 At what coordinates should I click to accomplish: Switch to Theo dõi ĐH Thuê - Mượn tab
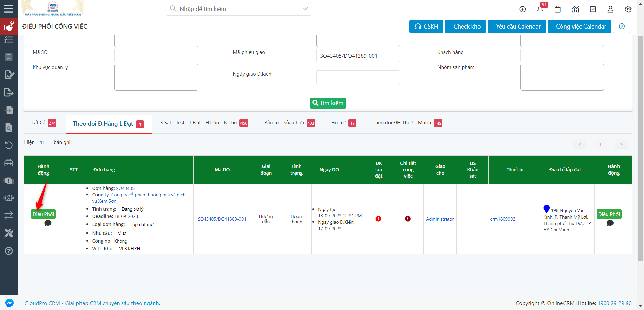click(x=407, y=123)
